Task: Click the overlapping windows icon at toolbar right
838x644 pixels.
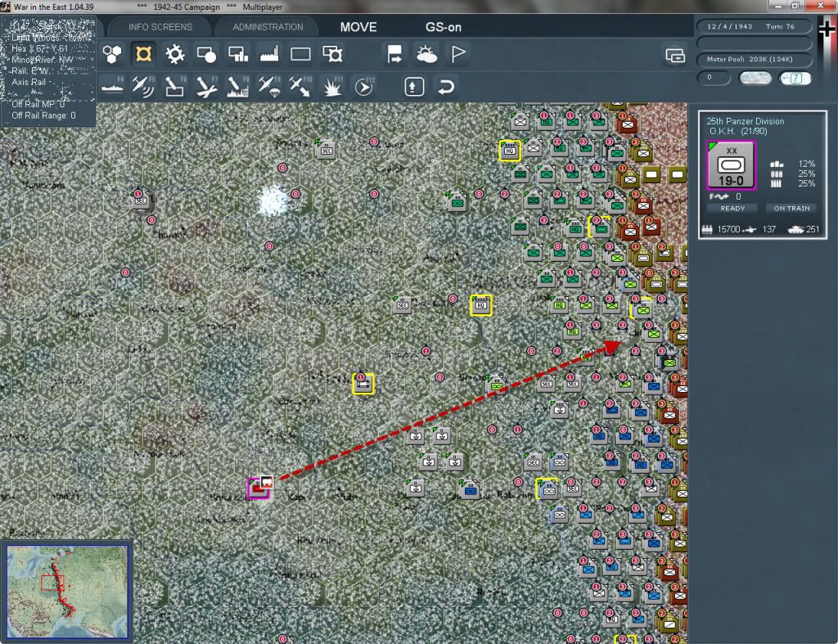Action: [675, 55]
